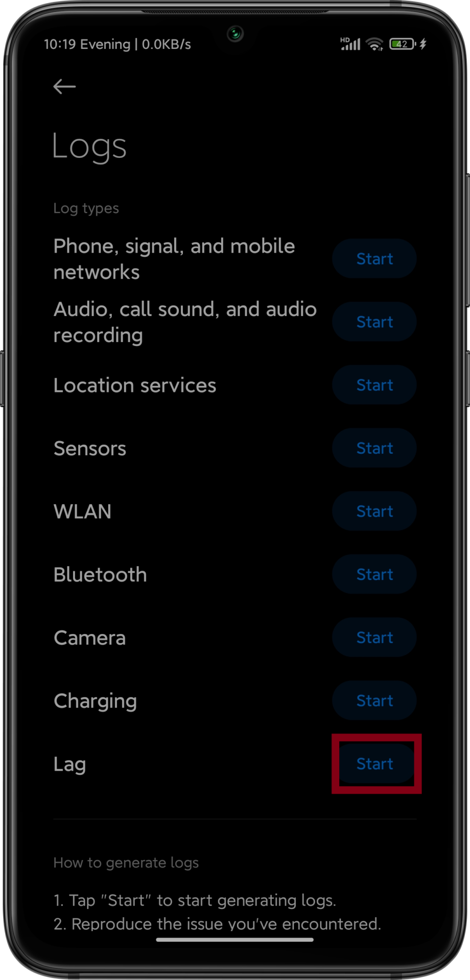Tap the battery indicator icon
The width and height of the screenshot is (470, 980).
(402, 44)
